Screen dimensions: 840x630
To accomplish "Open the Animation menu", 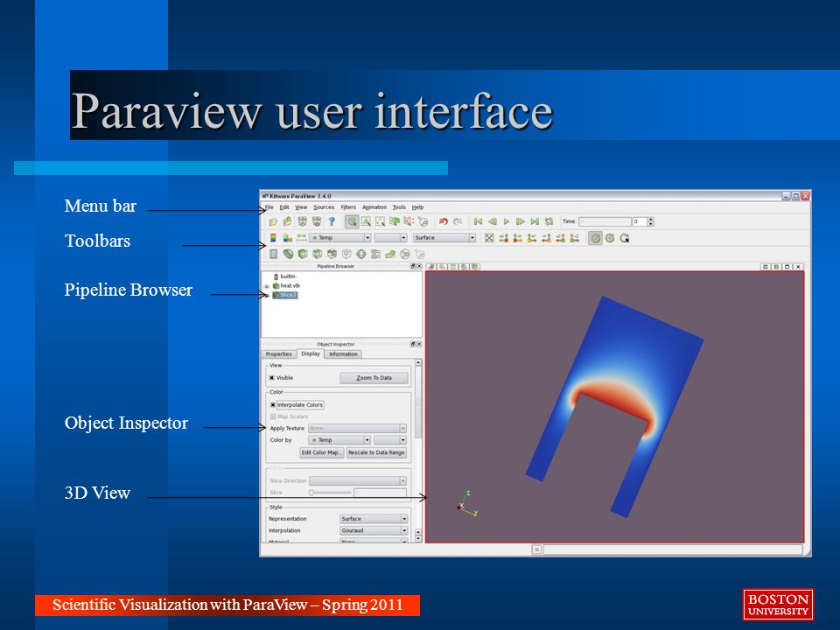I will (374, 207).
